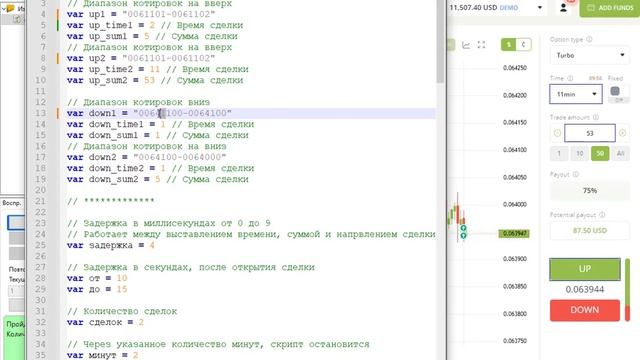Viewport: 640px width, 360px height.
Task: Click the fullscreen chart icon
Action: 482,45
